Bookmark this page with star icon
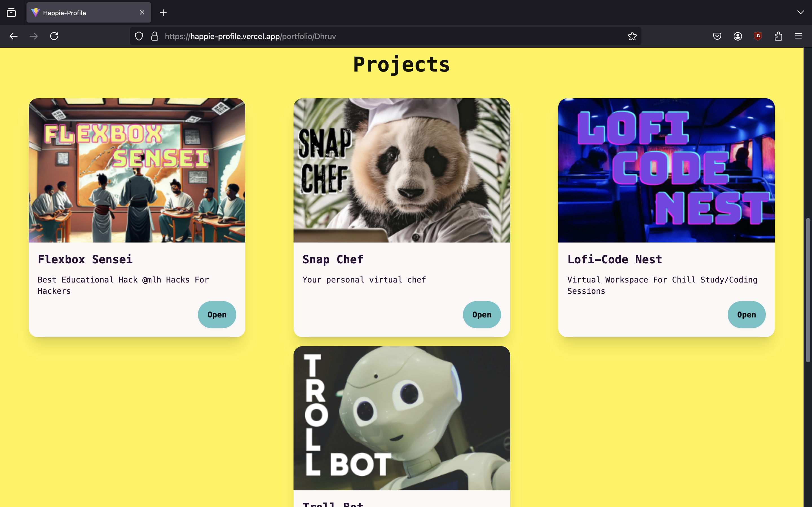This screenshot has width=812, height=507. [632, 36]
